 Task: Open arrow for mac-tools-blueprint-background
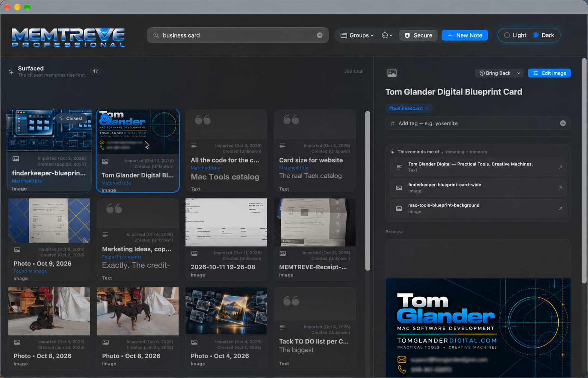tap(560, 208)
